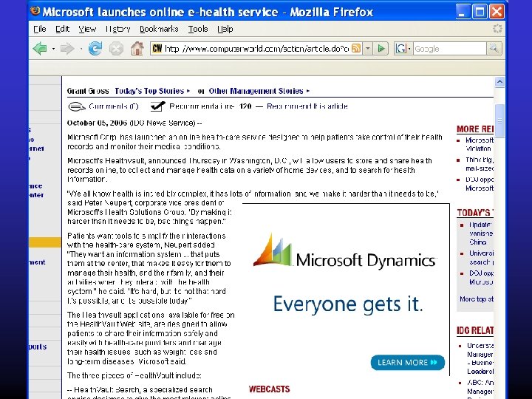Click the 'Everyone gets it.' ad text
532x399 pixels.
[348, 304]
